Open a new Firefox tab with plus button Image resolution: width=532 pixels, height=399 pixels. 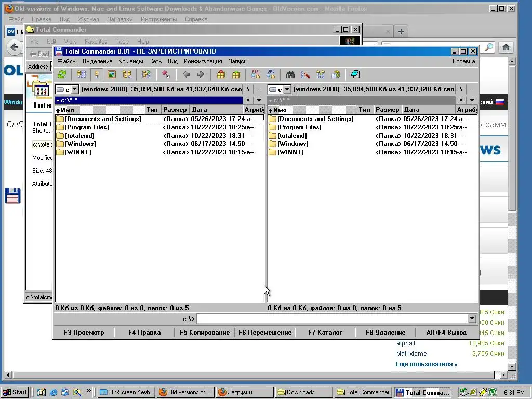pyautogui.click(x=401, y=32)
